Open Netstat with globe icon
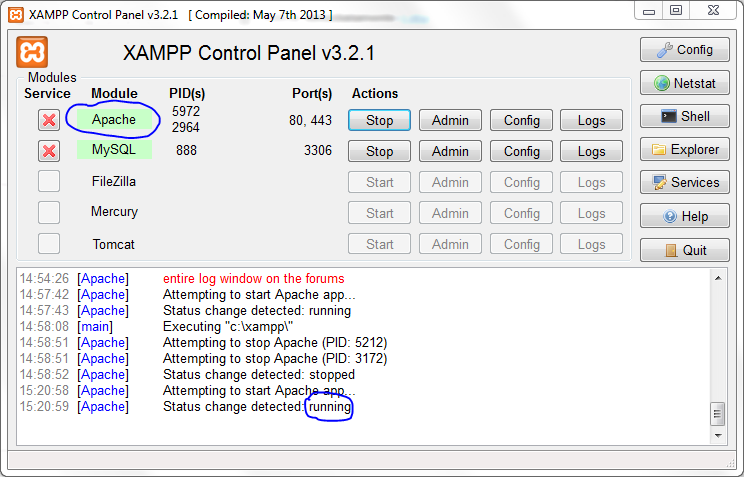 point(684,83)
